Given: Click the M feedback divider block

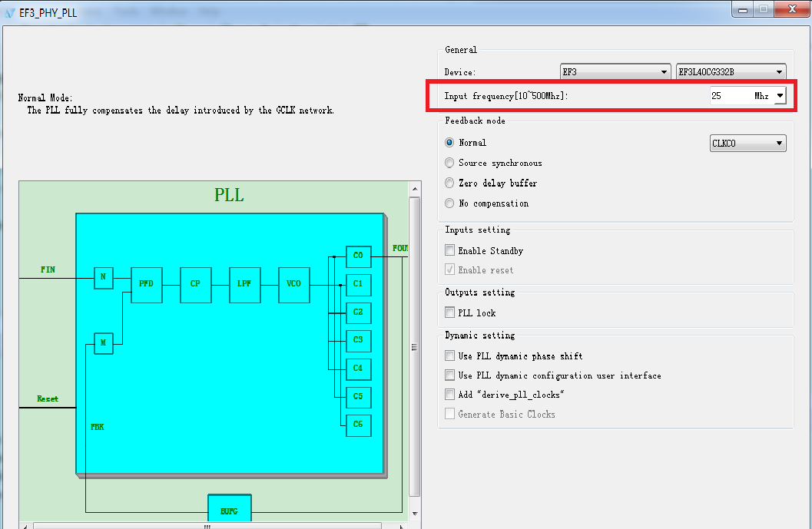Looking at the screenshot, I should [x=103, y=343].
